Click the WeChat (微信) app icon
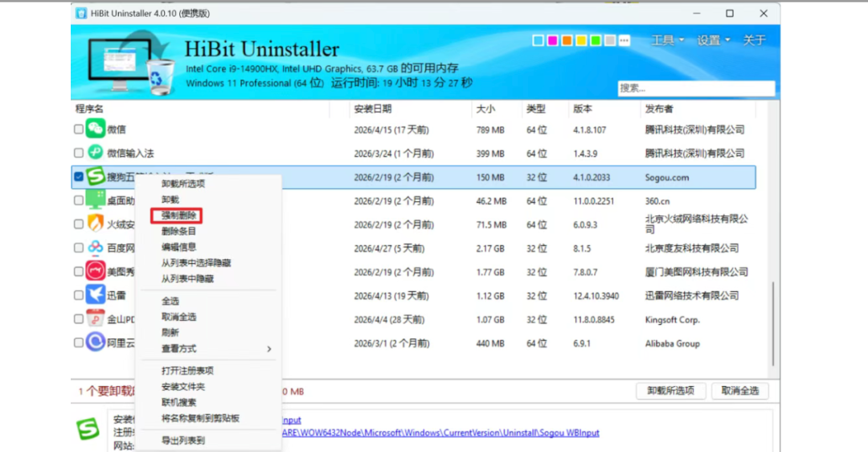The width and height of the screenshot is (868, 452). click(95, 129)
